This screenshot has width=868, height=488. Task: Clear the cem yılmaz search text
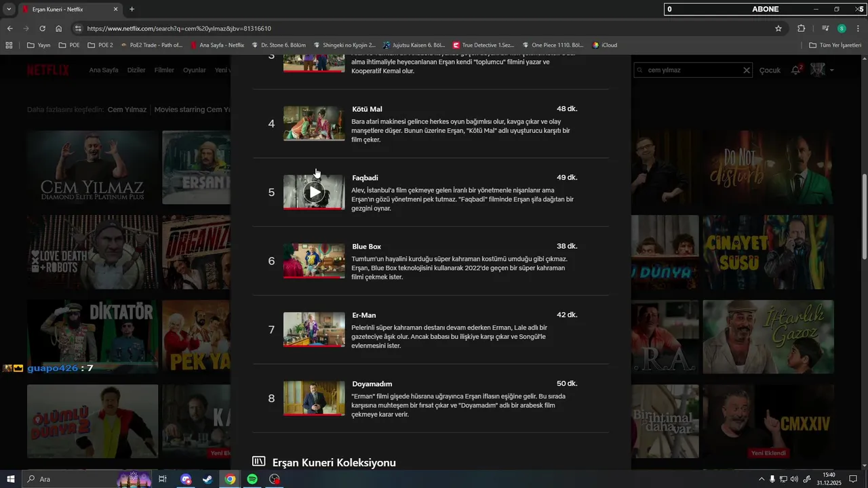point(747,70)
